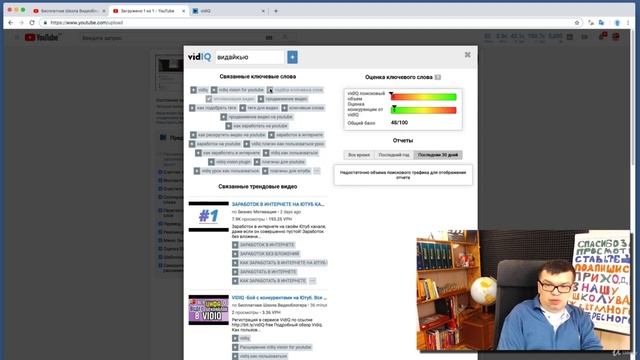The image size is (640, 360).
Task: Open the 'ЗАРАБОТОК В ИНТЕРНЕТЕ НА ЮТУБ' video link
Action: click(x=278, y=204)
